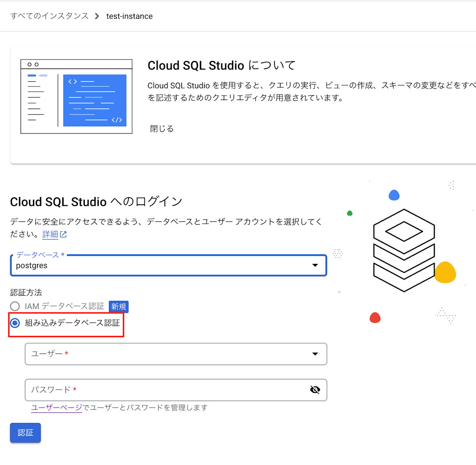476x465 pixels.
Task: Select the 組み込みデータベース認証 radio option
Action: coord(15,323)
